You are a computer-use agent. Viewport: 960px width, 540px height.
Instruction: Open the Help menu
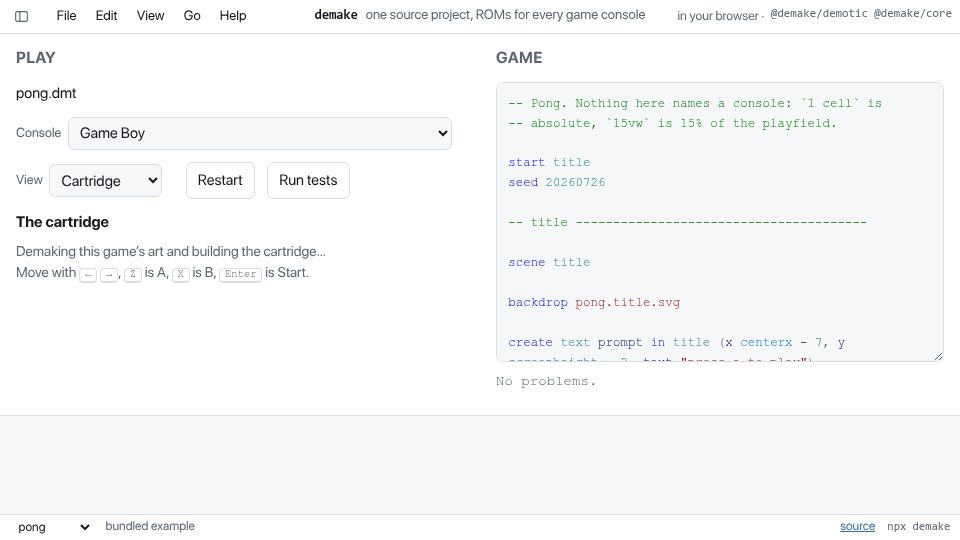pos(233,16)
